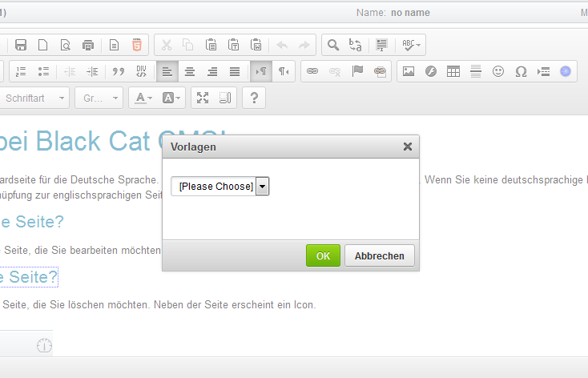Click the Save icon in the toolbar
Viewport: 588px width, 378px height.
21,45
